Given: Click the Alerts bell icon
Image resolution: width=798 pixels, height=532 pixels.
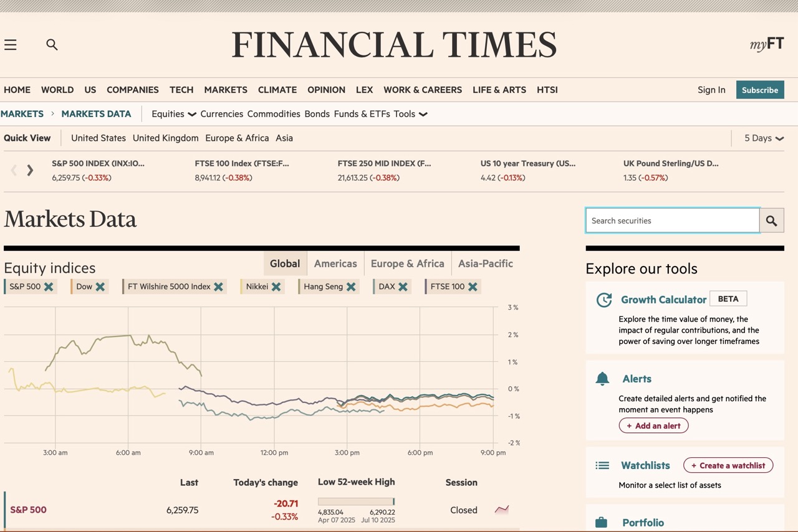Looking at the screenshot, I should [602, 378].
